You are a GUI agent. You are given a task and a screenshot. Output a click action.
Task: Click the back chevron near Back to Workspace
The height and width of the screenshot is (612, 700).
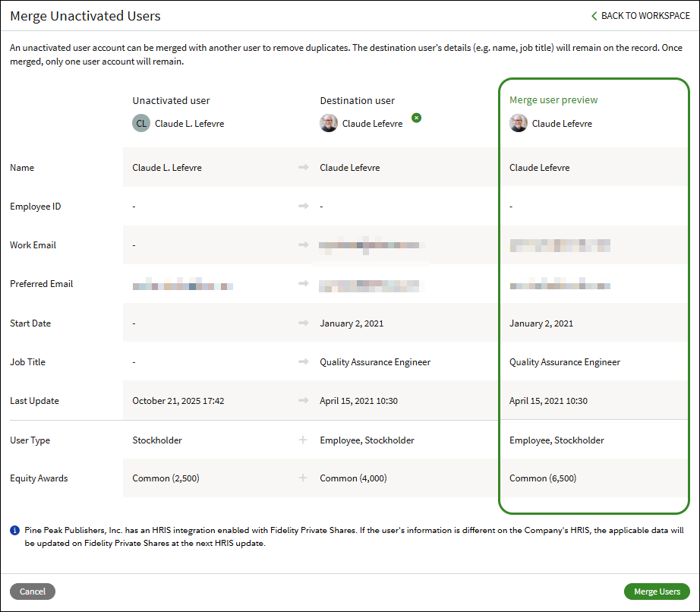click(x=593, y=15)
